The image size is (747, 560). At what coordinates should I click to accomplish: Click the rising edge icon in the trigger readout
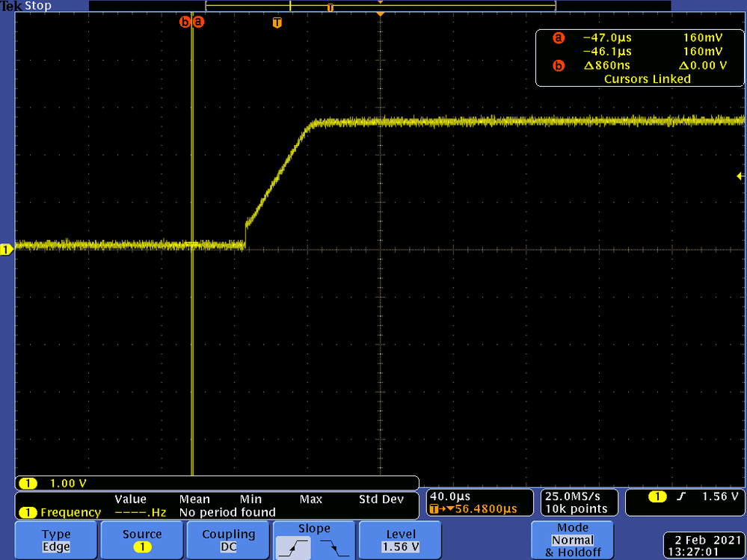(x=681, y=496)
